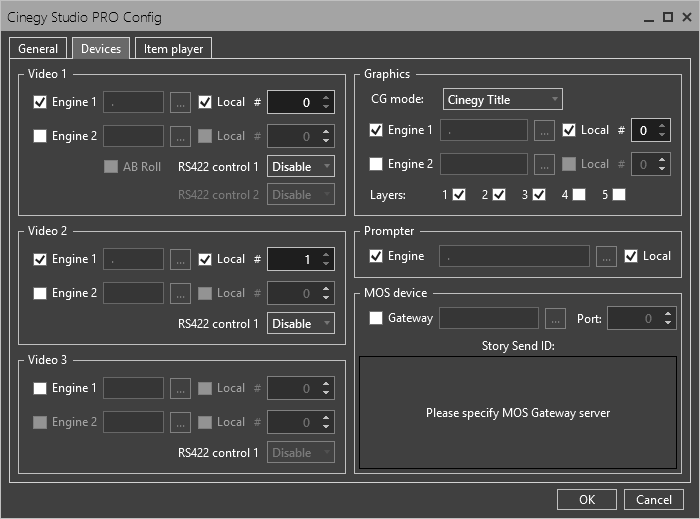Viewport: 700px width, 519px height.
Task: Uncheck graphics layer 3 checkbox
Action: pos(539,195)
